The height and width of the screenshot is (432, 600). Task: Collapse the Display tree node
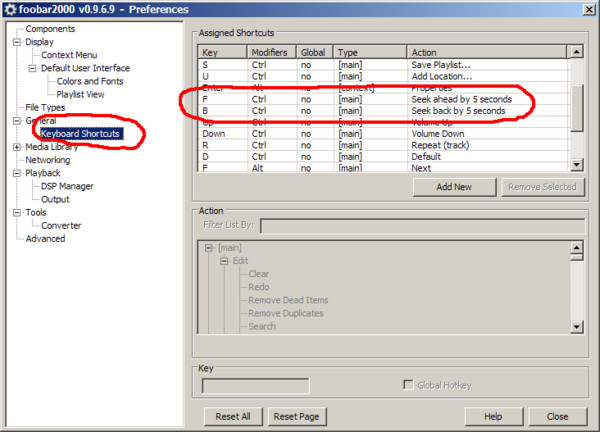pyautogui.click(x=17, y=42)
